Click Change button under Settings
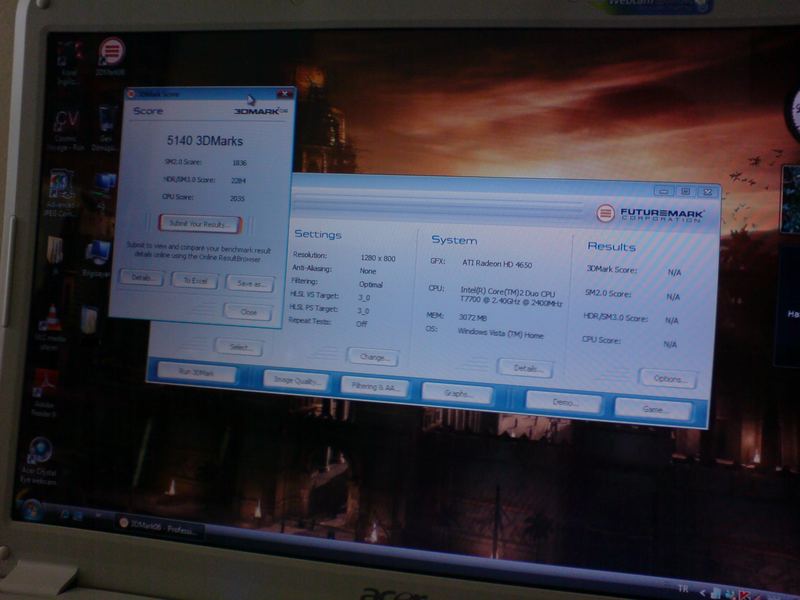The width and height of the screenshot is (800, 600). tap(373, 357)
